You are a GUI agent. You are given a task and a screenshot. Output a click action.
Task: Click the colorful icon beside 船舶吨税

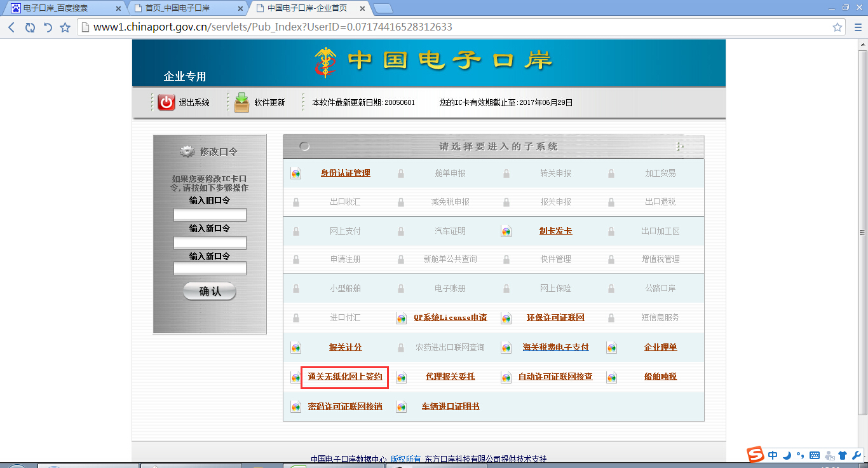[611, 377]
